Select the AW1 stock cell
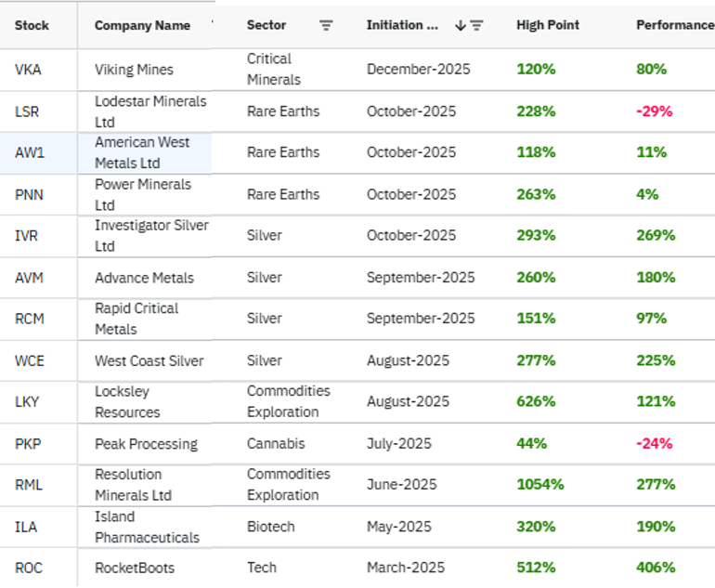Viewport: 715px width, 588px height. [30, 152]
